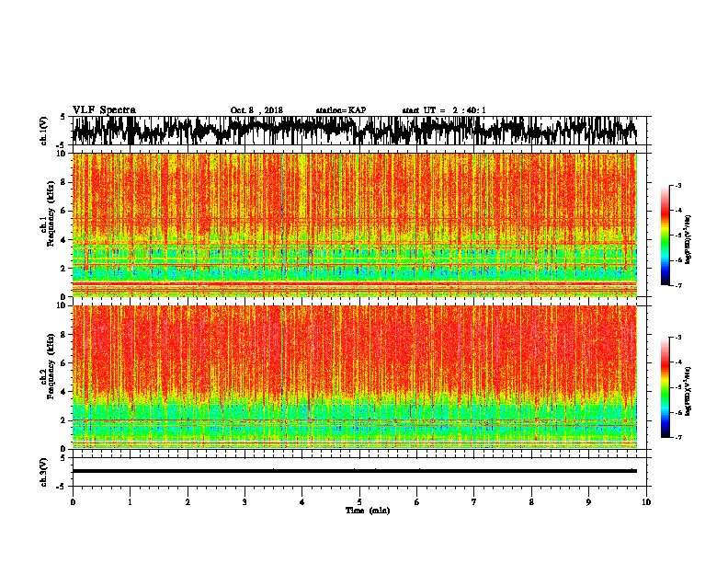
Task: Click the "Time (min)" axis title
Action: [368, 511]
